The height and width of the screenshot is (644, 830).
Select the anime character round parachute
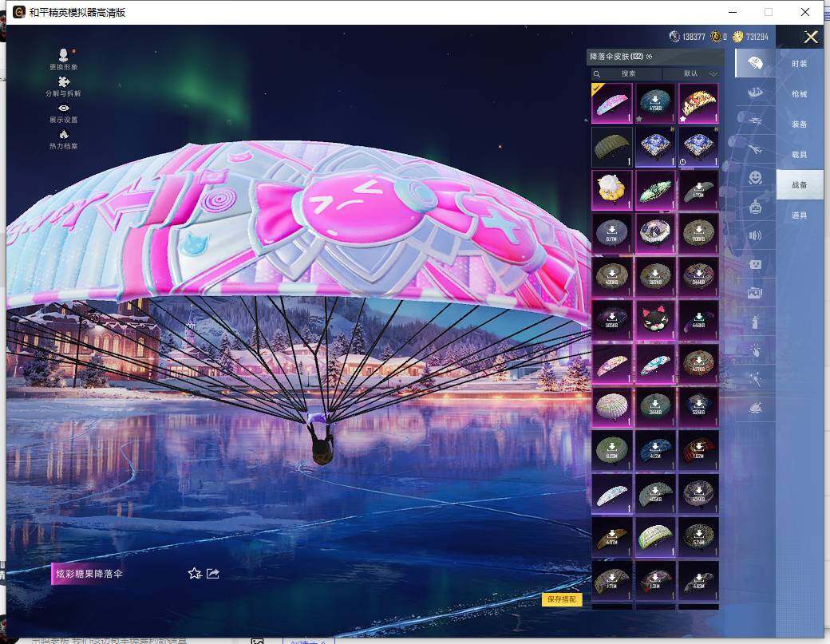point(655,233)
